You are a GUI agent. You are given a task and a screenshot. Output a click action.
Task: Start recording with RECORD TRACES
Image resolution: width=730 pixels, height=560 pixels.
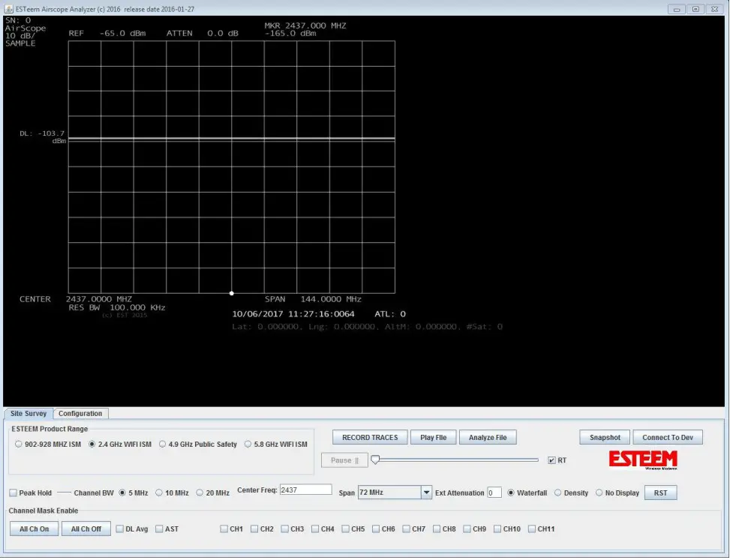[369, 437]
